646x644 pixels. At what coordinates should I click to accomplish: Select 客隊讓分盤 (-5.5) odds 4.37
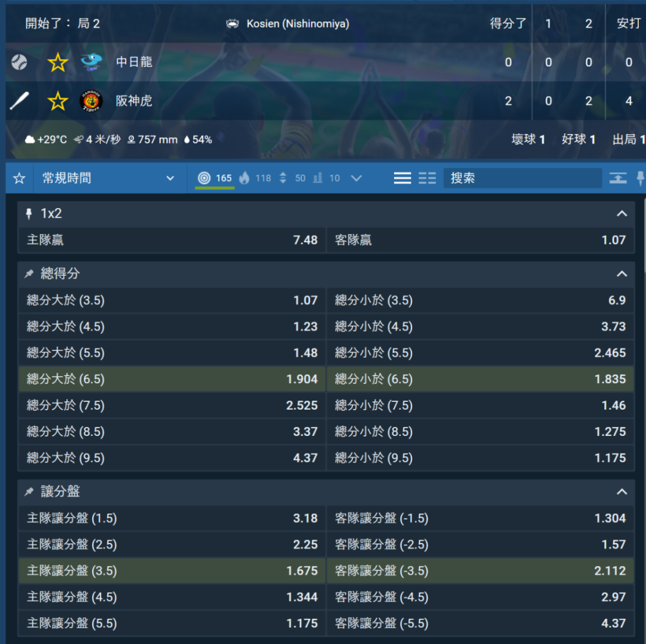click(480, 623)
